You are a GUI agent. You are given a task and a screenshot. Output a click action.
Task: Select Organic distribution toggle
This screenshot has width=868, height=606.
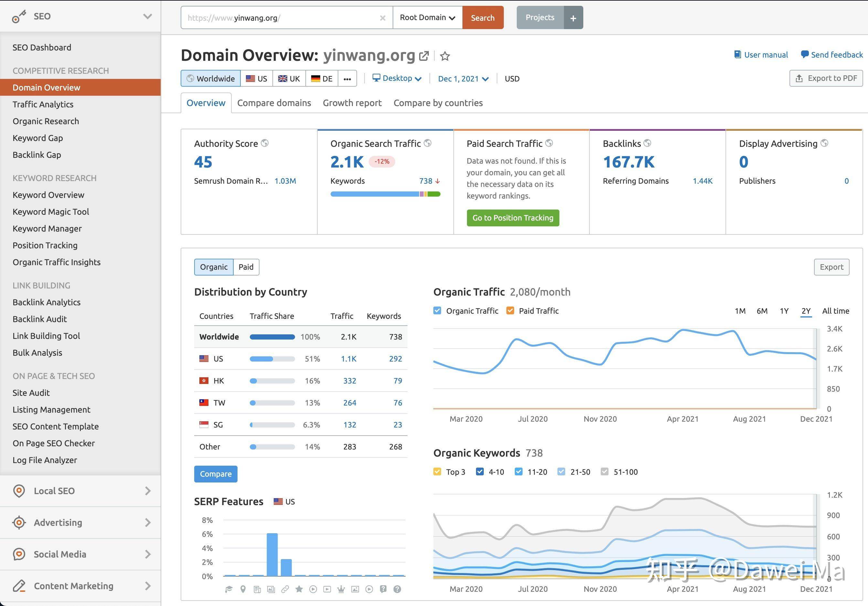[214, 267]
